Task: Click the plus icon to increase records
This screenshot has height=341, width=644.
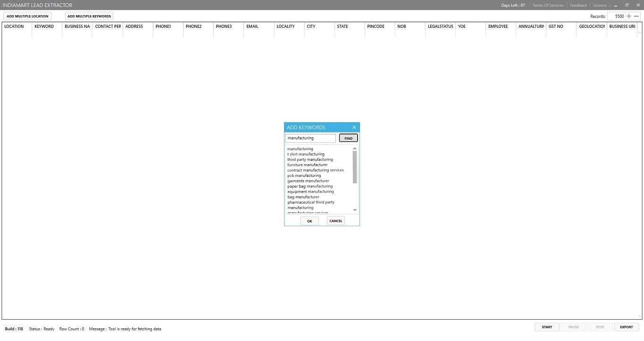Action: pos(628,16)
